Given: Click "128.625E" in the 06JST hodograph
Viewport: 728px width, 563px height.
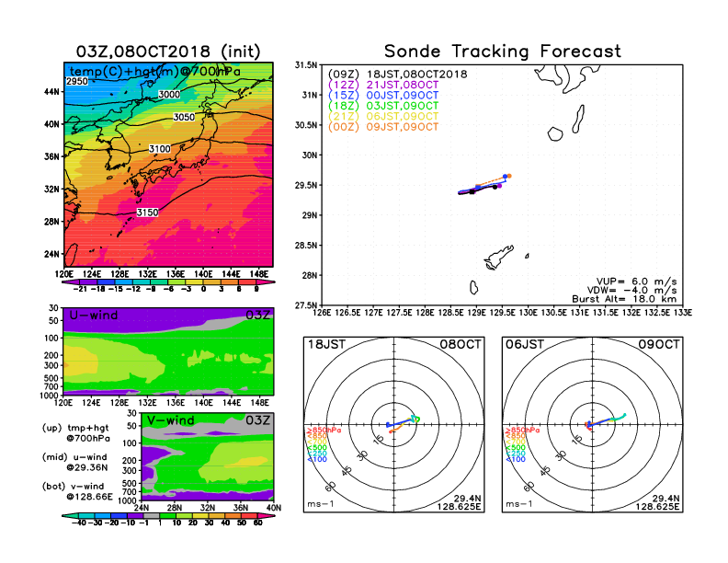Looking at the screenshot, I should [x=657, y=507].
